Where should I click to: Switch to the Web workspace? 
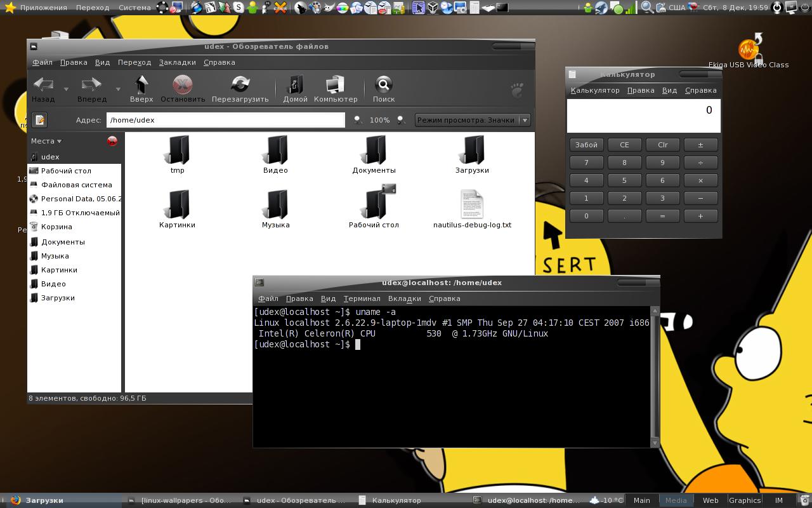[x=710, y=500]
